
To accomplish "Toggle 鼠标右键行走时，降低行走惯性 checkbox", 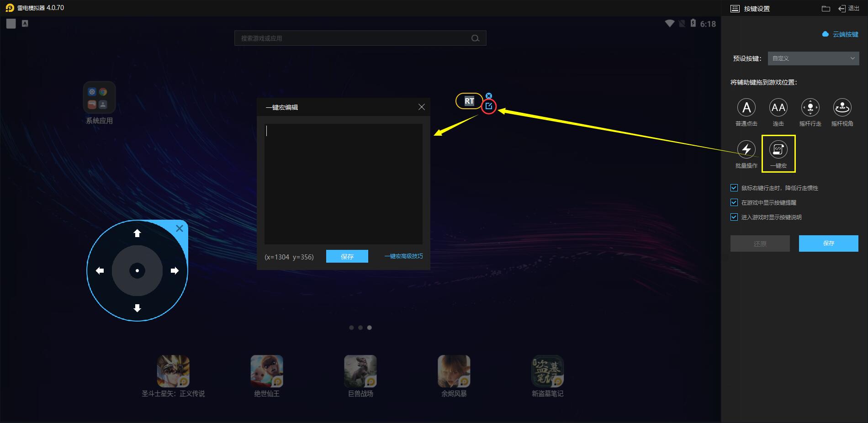I will [734, 188].
